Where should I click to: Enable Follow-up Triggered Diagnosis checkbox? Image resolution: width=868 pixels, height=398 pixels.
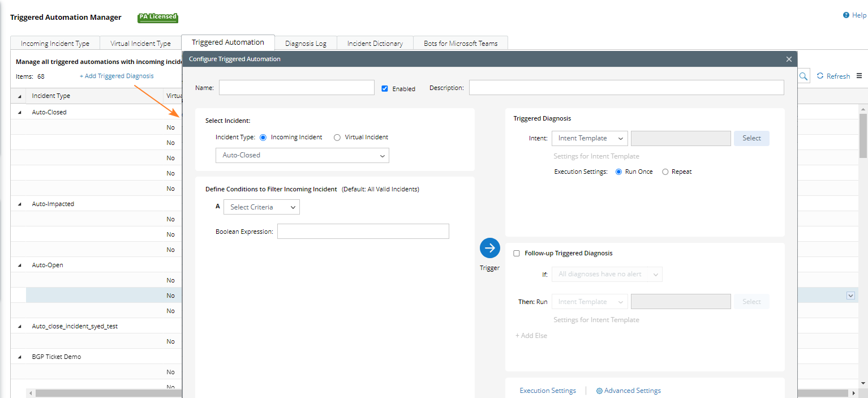[517, 254]
